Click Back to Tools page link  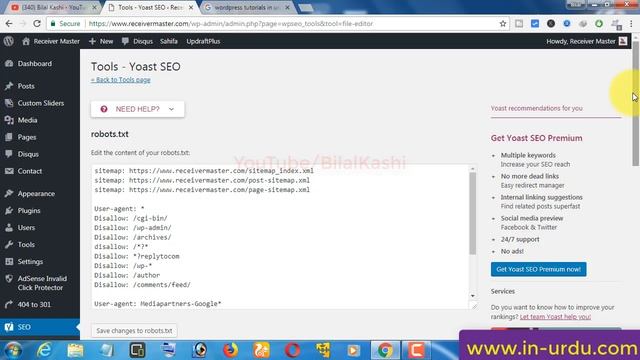pos(120,80)
